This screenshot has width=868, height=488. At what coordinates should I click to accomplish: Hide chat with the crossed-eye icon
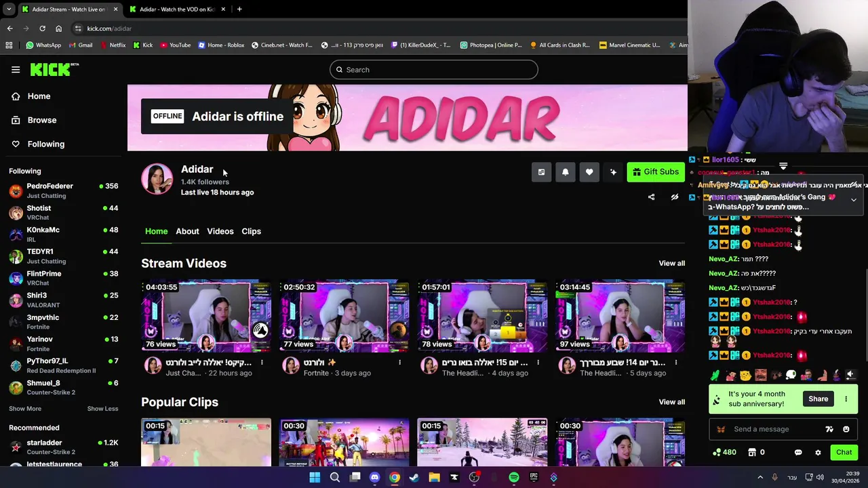pos(675,197)
